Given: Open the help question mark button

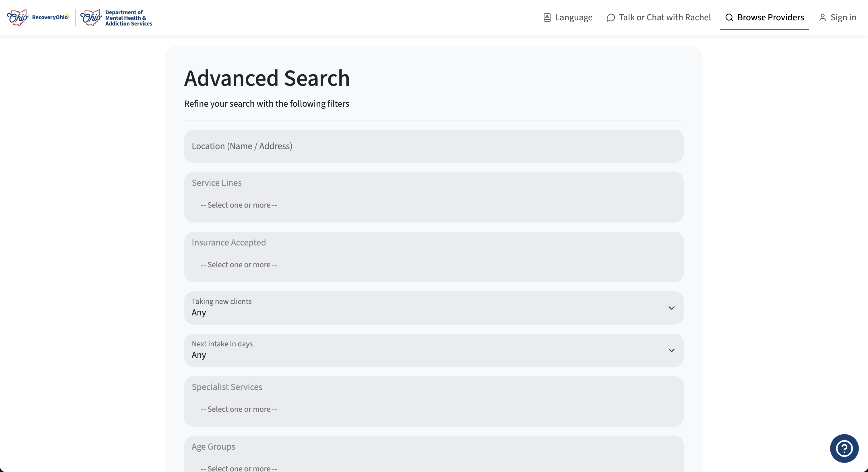Looking at the screenshot, I should click(x=844, y=448).
